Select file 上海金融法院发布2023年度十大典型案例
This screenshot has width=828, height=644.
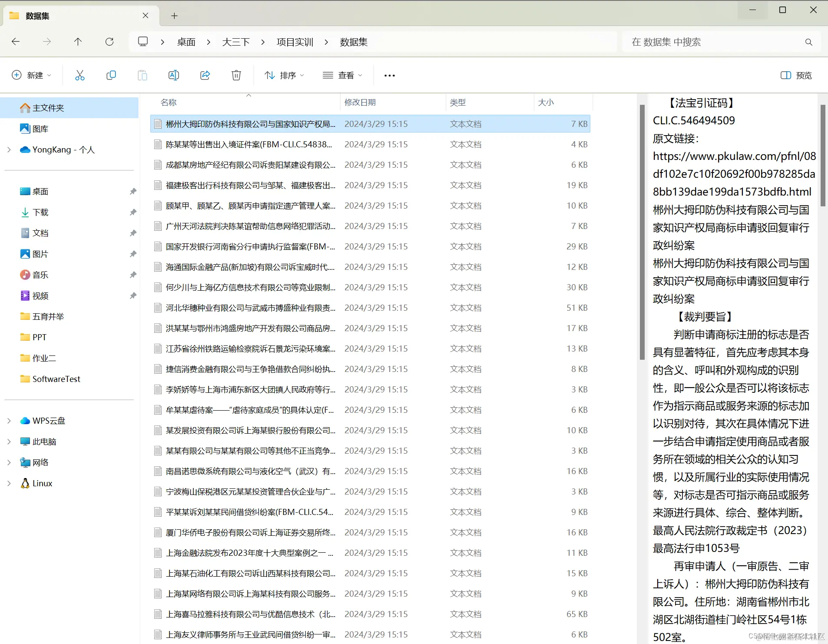370,553
